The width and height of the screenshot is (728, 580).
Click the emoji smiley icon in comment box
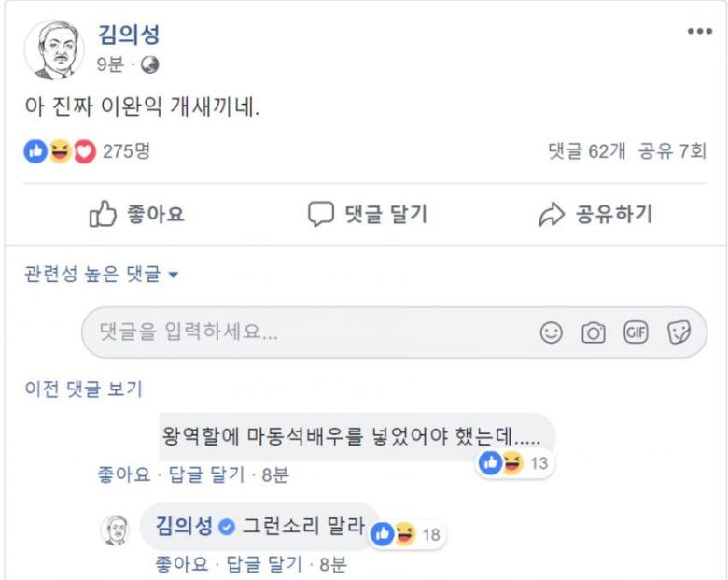coord(552,332)
